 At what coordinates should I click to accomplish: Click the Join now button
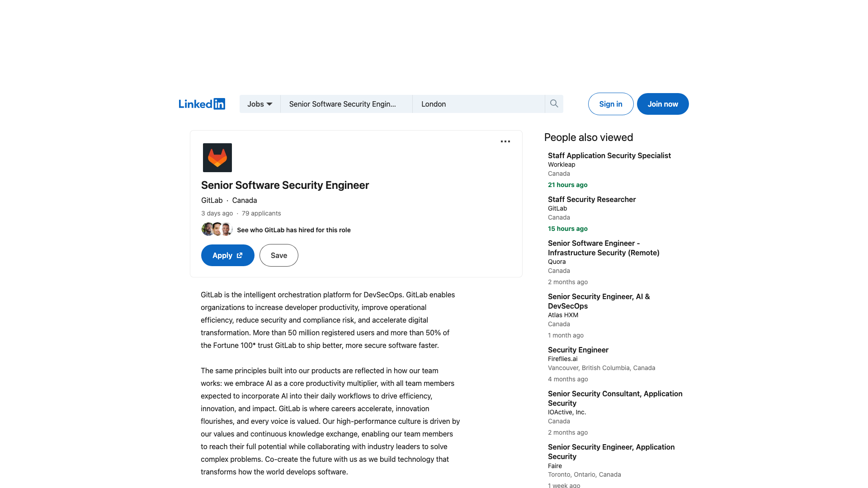click(663, 104)
